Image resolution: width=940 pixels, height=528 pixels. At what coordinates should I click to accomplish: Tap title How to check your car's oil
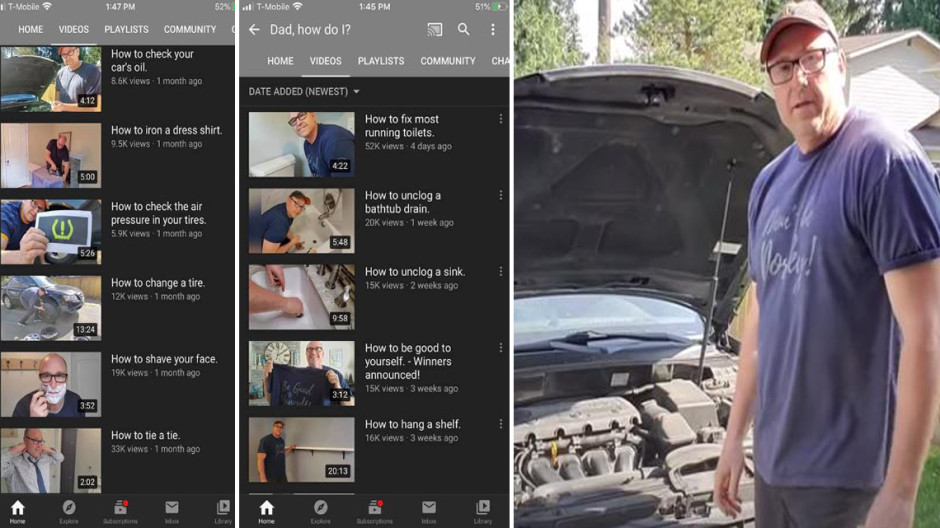[152, 61]
